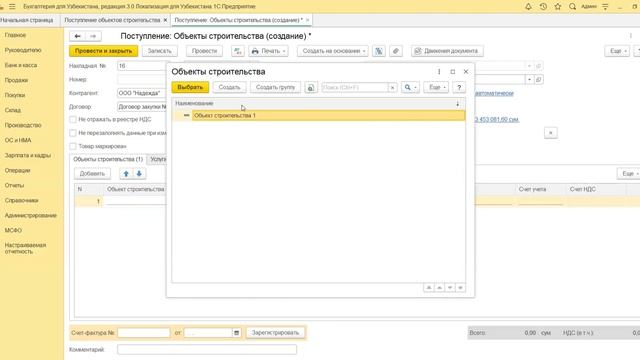Viewport: 640px width, 360px height.
Task: Click the yellow Выбрать button
Action: coord(190,87)
